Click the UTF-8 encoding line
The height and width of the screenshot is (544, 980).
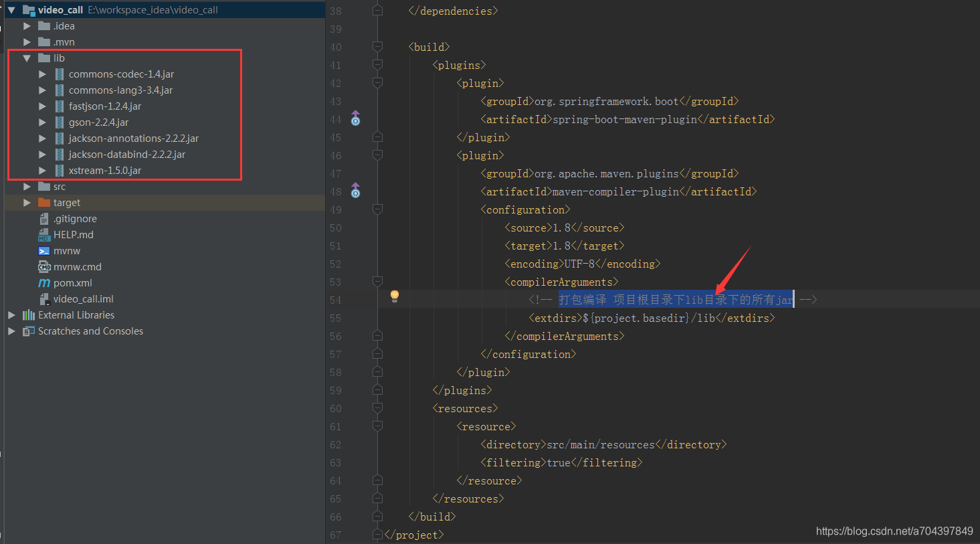click(582, 264)
